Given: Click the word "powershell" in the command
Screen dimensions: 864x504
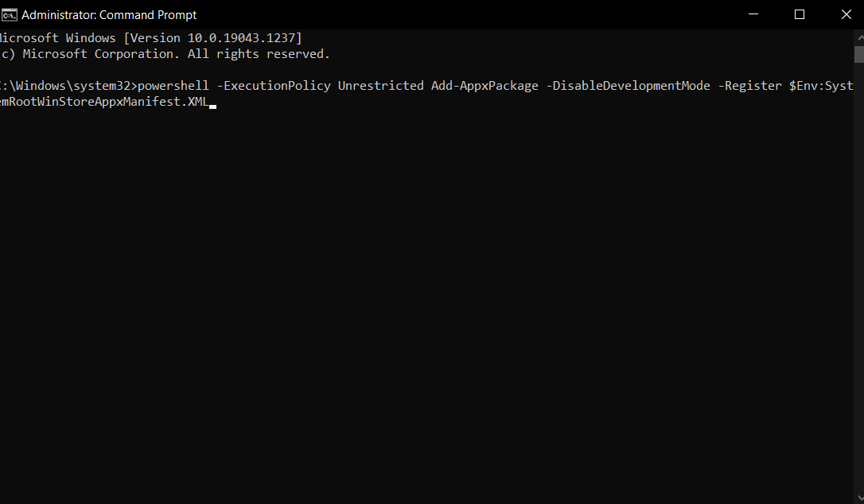Looking at the screenshot, I should click(173, 86).
